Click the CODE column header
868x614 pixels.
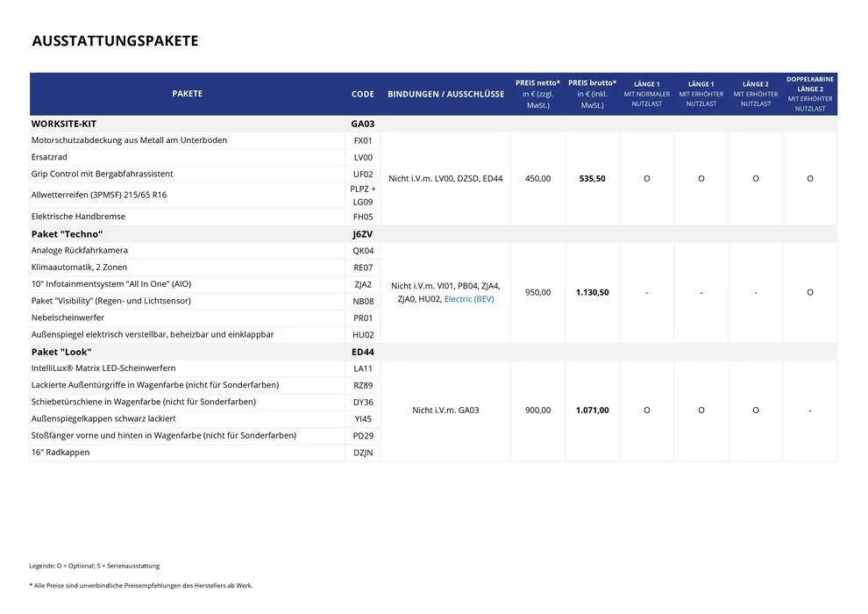click(362, 94)
